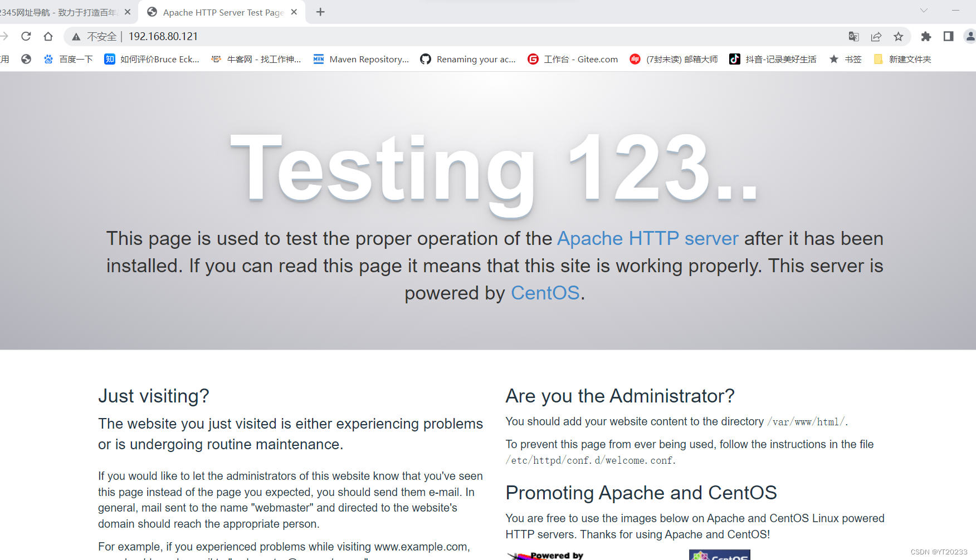Screen dimensions: 976x560
Task: Open the Maven Repository bookmark
Action: 361,59
